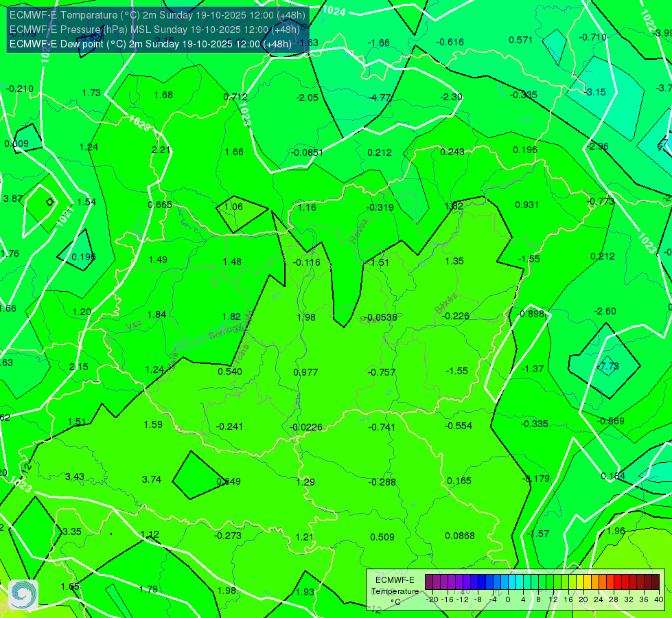672x618 pixels.
Task: Click the legend tick label 0
Action: tap(508, 599)
